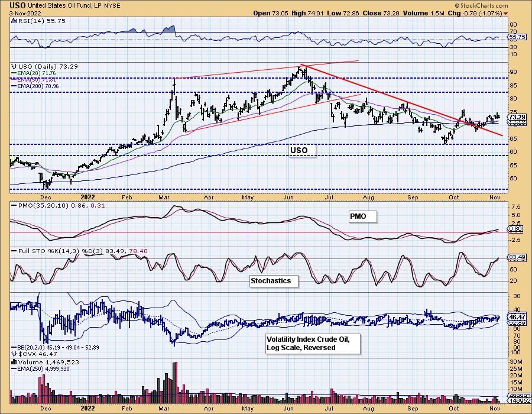532x414 pixels.
Task: Click the 1469523 volume axis tag
Action: pyautogui.click(x=520, y=401)
